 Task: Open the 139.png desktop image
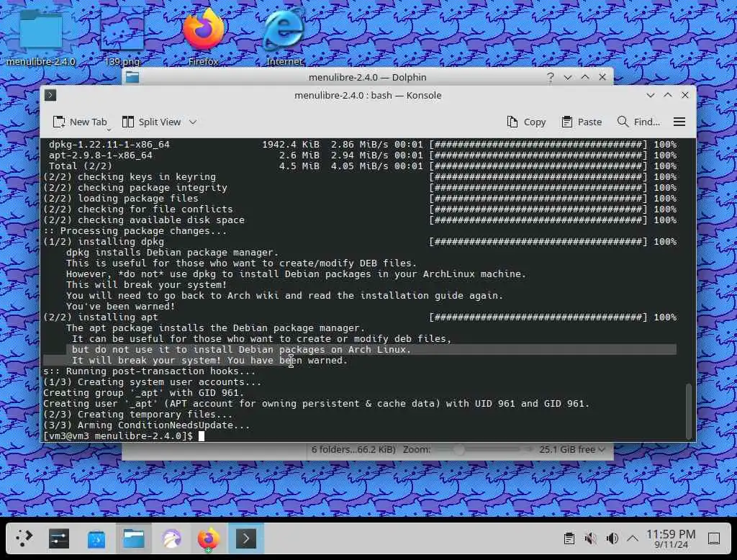coord(122,35)
